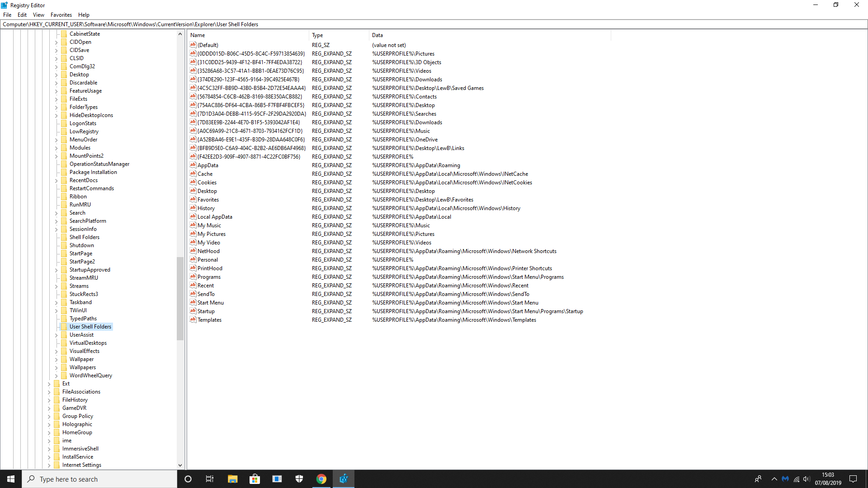Open the Favorites menu
The width and height of the screenshot is (868, 488).
pos(61,15)
